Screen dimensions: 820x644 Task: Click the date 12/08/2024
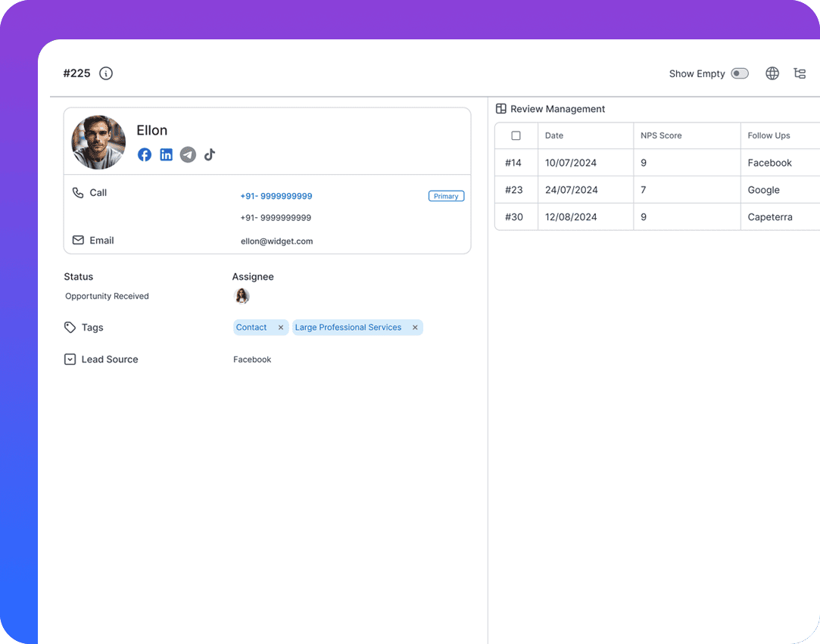[x=571, y=217]
